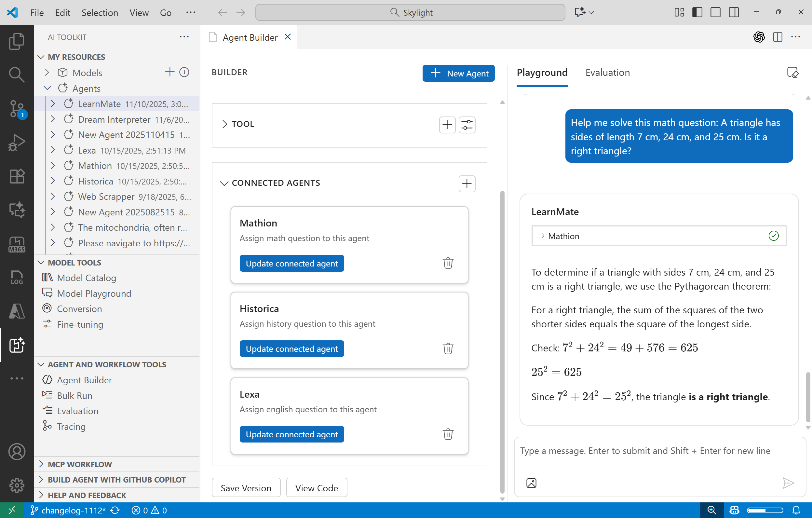Open Copilot status icon in status bar
This screenshot has width=812, height=518.
[734, 510]
